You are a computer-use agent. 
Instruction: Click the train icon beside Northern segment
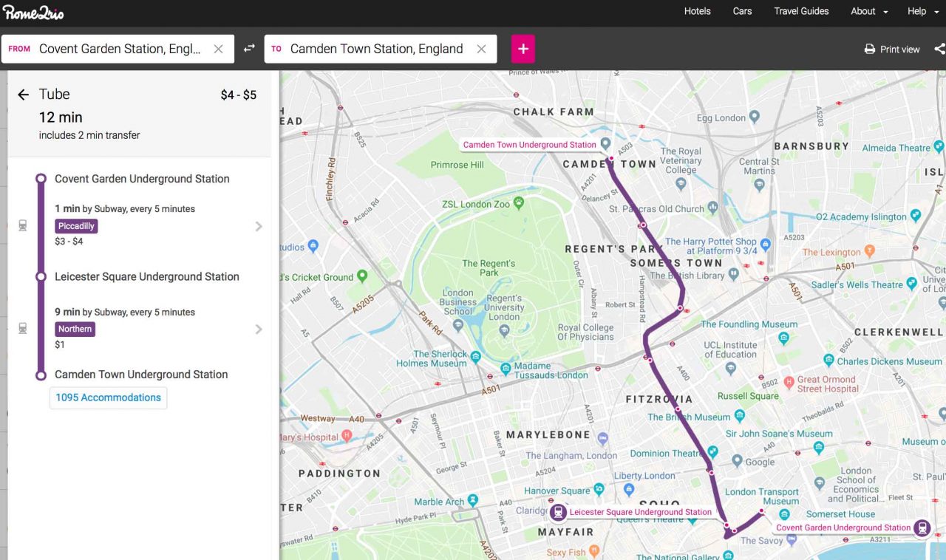(x=23, y=328)
